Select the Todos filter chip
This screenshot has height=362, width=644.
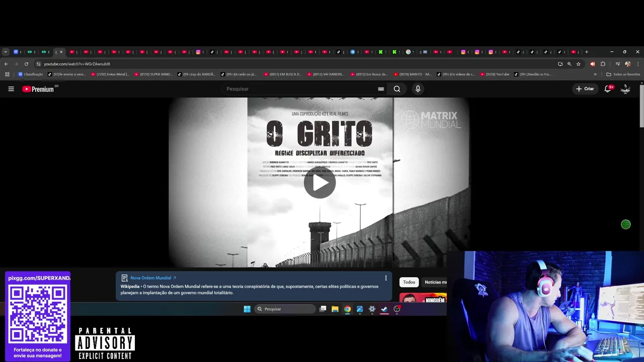click(409, 282)
